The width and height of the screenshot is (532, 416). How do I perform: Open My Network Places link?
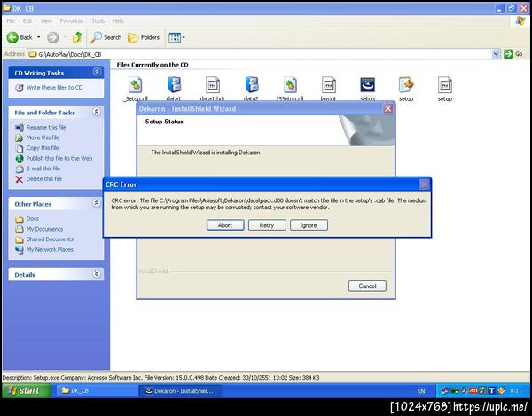[50, 250]
